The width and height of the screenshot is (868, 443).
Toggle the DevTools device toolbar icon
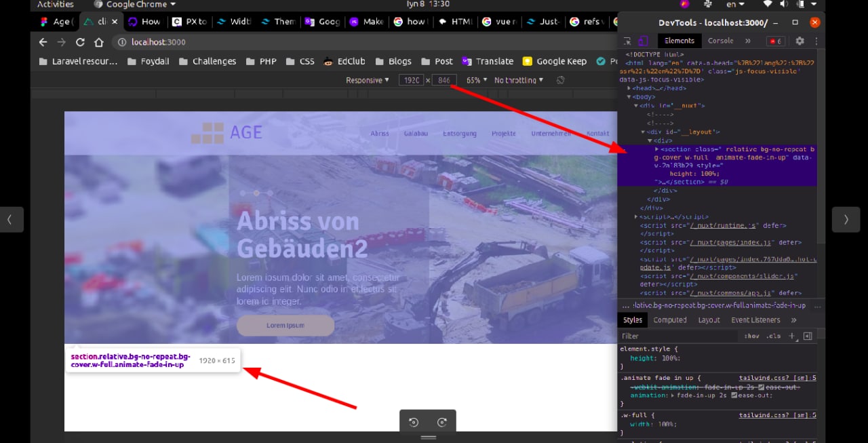pos(643,41)
